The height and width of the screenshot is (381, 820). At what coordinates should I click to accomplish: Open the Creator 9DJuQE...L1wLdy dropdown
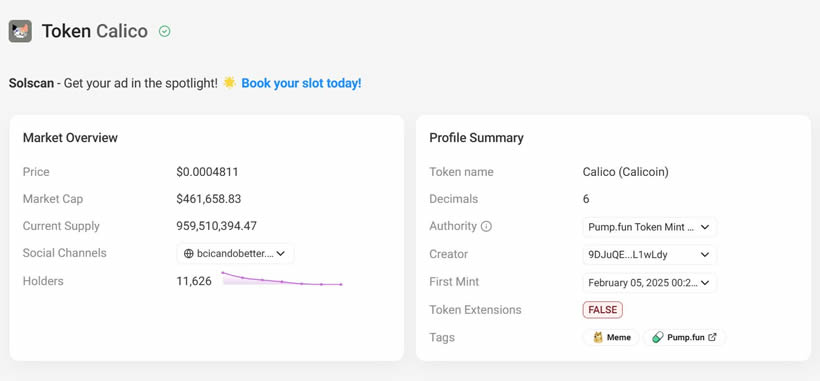pyautogui.click(x=649, y=255)
